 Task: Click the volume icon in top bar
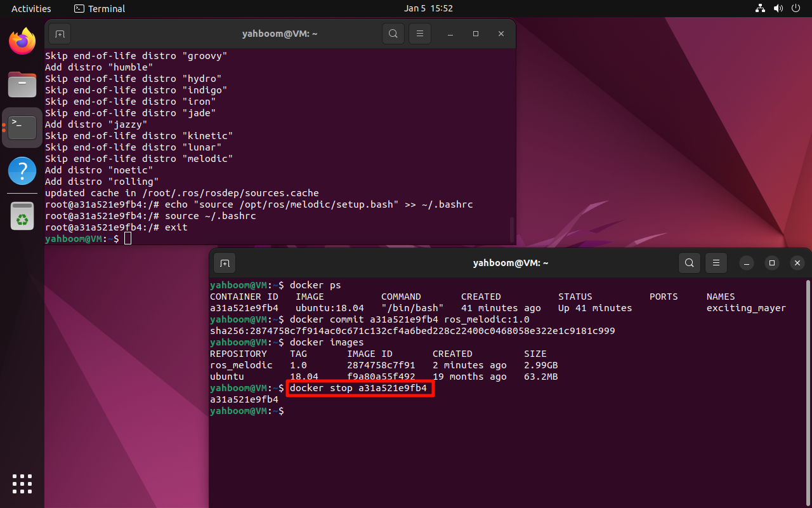click(778, 9)
